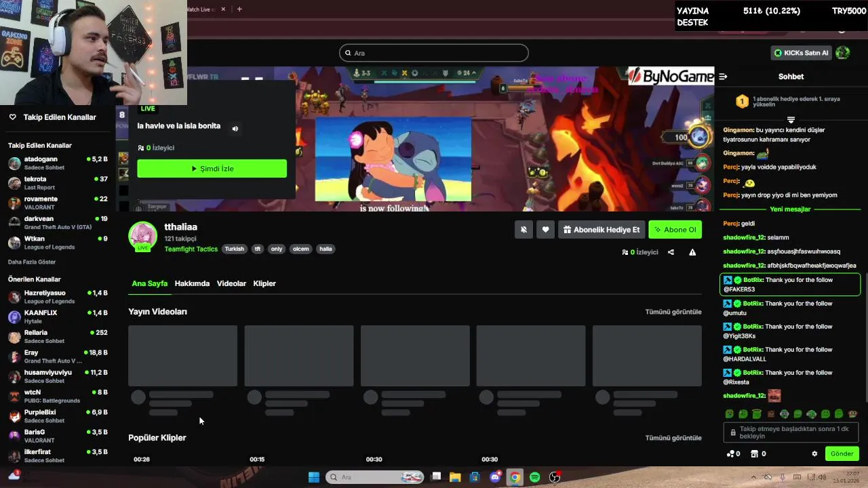The image size is (868, 488).
Task: Click the green Abone Ol button
Action: point(675,230)
